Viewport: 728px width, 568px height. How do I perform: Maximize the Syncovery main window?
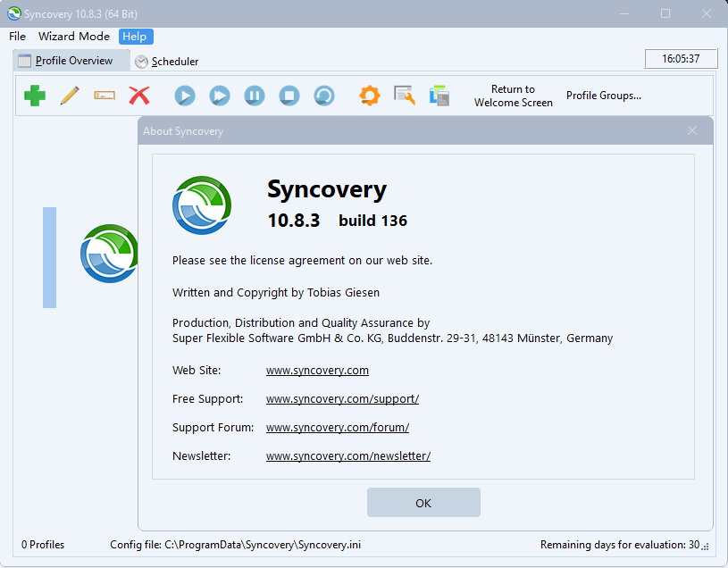point(665,13)
